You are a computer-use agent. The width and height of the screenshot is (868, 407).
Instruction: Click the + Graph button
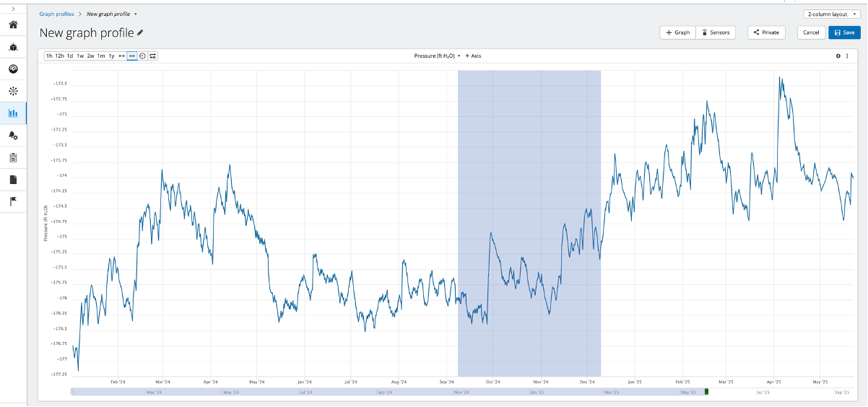pos(678,32)
